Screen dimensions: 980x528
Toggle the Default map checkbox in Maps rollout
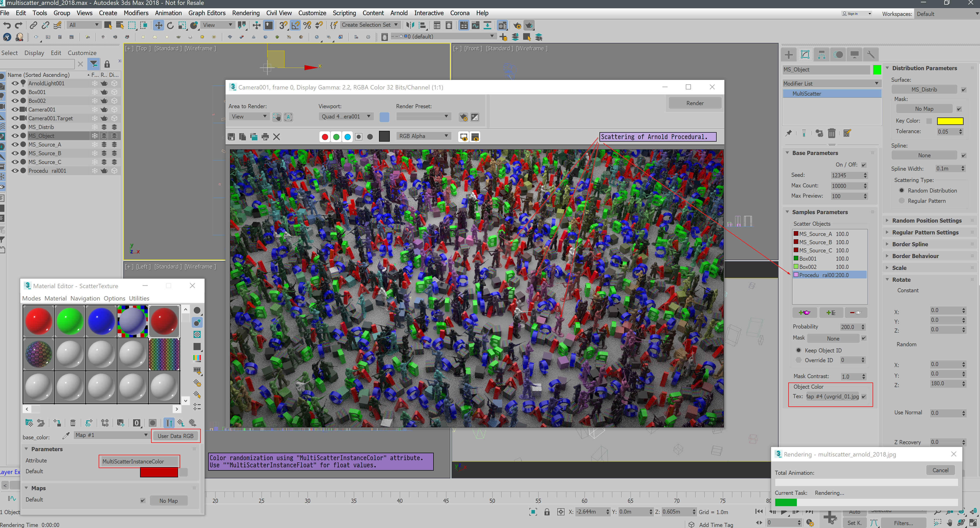click(x=143, y=500)
